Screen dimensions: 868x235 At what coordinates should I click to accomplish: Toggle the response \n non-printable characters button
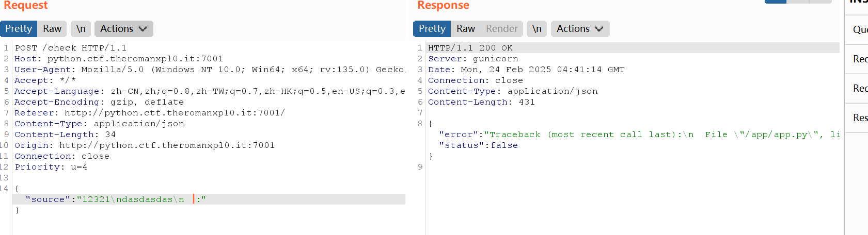click(537, 29)
